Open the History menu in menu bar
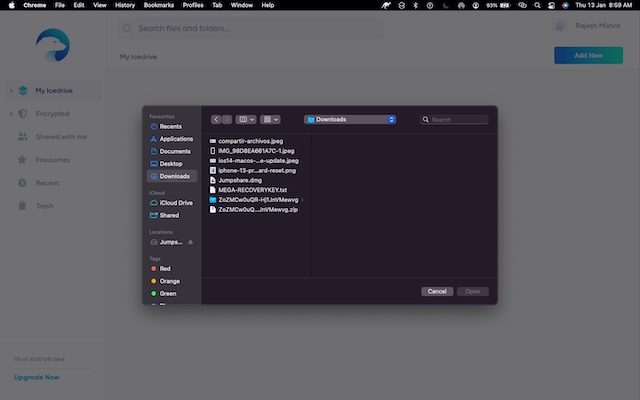This screenshot has height=400, width=640. tap(125, 5)
